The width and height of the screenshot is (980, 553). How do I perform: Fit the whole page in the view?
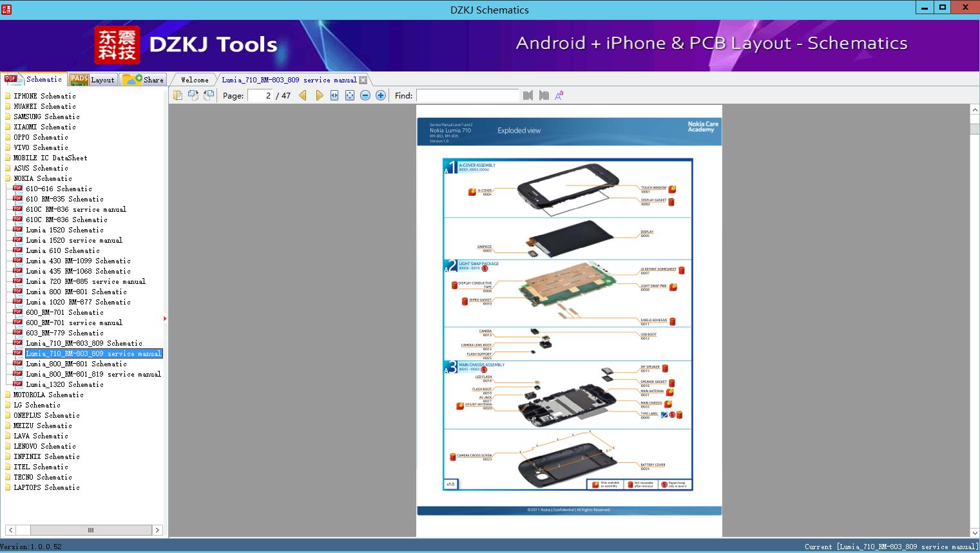point(350,95)
